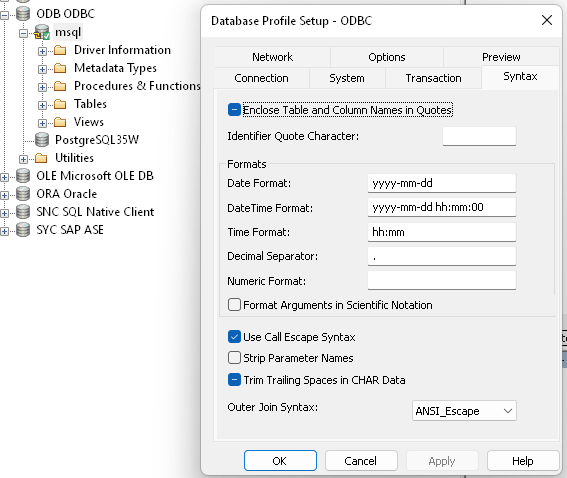Switch to the Transaction tab
The image size is (567, 478).
pyautogui.click(x=433, y=78)
